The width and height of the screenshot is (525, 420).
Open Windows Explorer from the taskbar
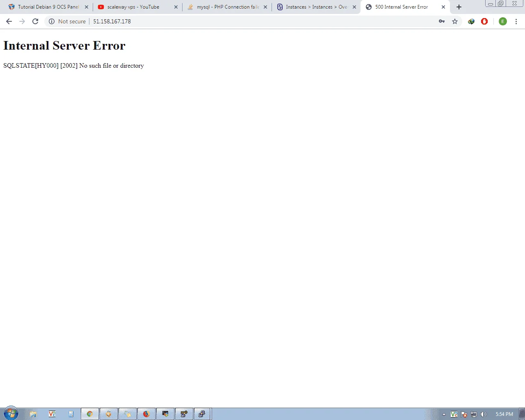click(x=33, y=414)
